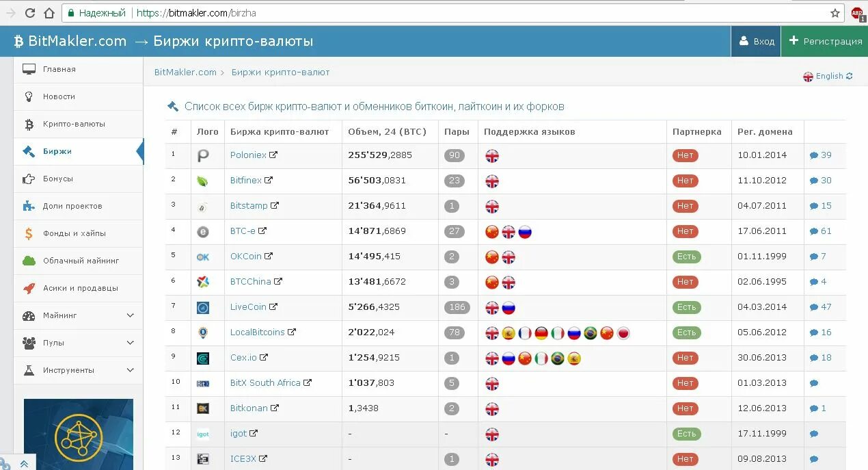
Task: Select French flag in LocalBitcoins row
Action: [525, 333]
